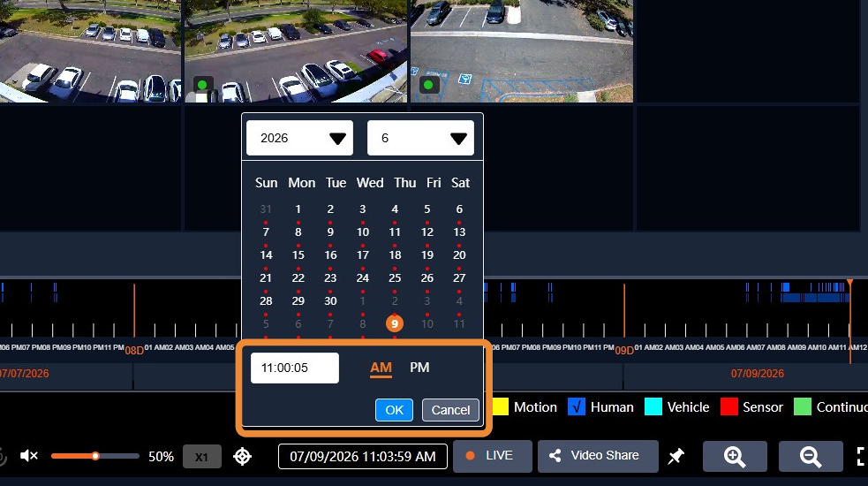Toggle the Human event checkbox
The height and width of the screenshot is (486, 868).
(577, 406)
